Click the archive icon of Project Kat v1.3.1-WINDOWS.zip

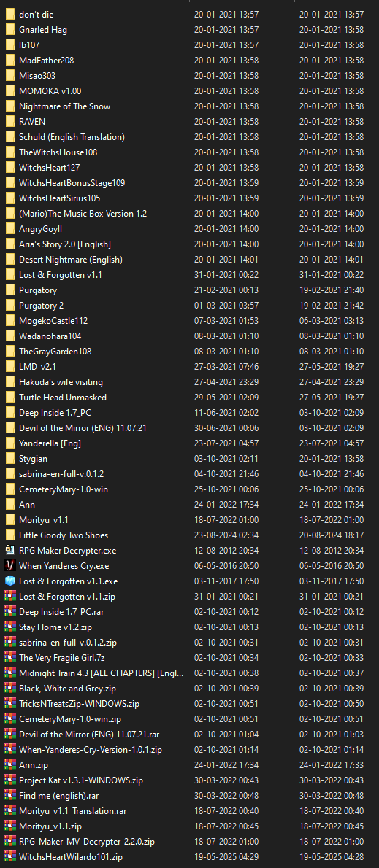[10, 780]
